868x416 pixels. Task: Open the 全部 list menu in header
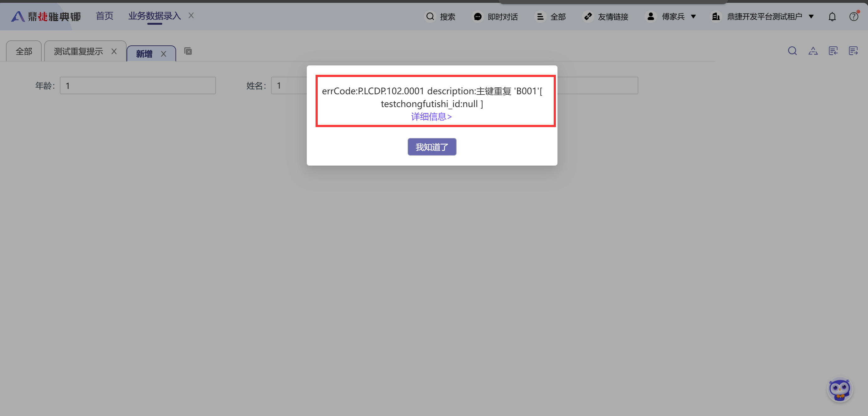(540, 17)
